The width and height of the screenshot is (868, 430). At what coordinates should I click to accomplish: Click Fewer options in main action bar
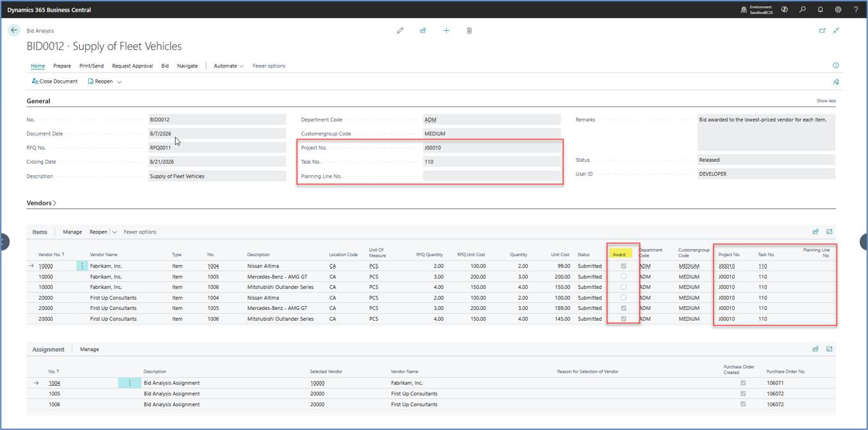[269, 65]
